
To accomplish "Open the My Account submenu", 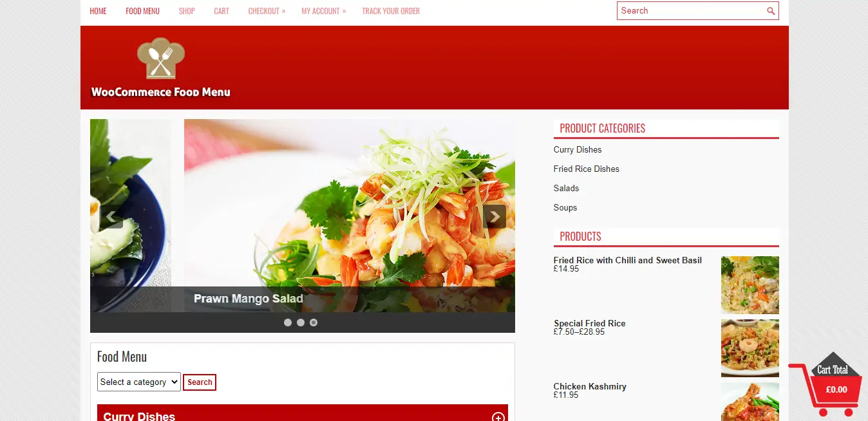I will pyautogui.click(x=324, y=11).
